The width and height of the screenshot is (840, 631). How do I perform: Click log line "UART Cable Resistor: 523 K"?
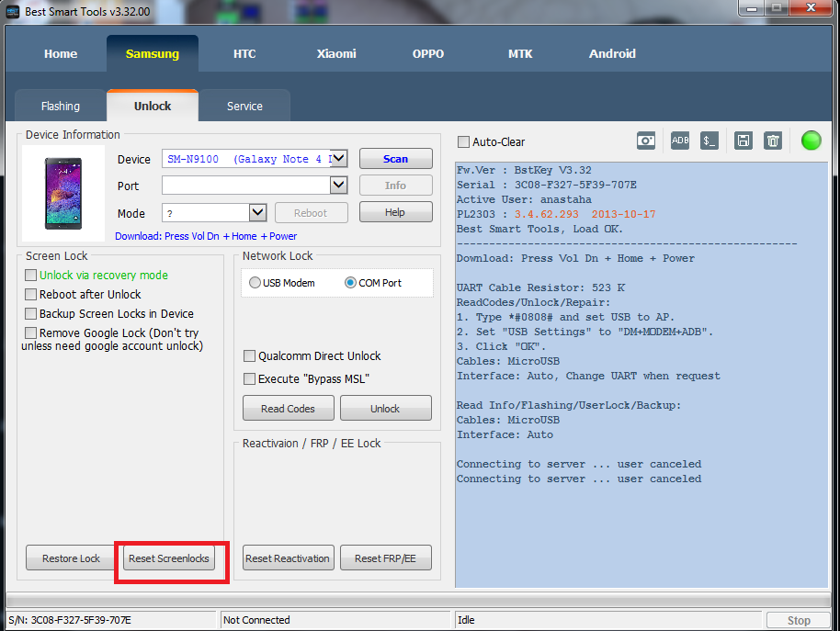coord(540,287)
